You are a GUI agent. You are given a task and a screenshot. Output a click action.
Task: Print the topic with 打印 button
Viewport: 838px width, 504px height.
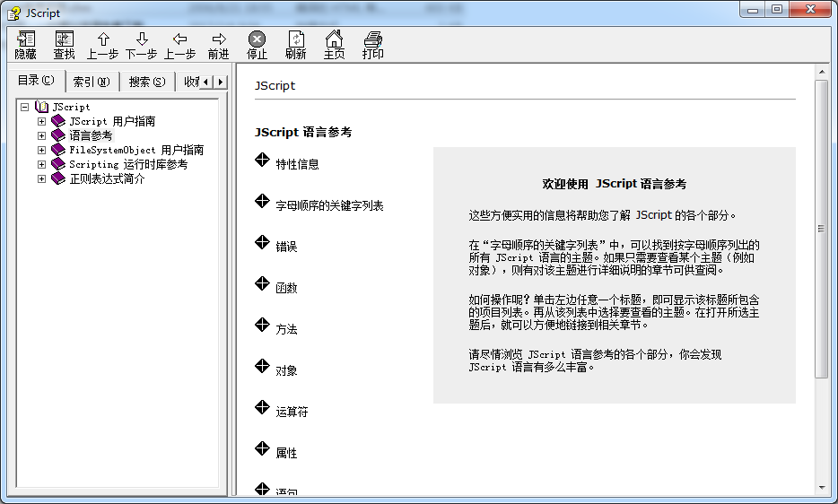tap(372, 45)
